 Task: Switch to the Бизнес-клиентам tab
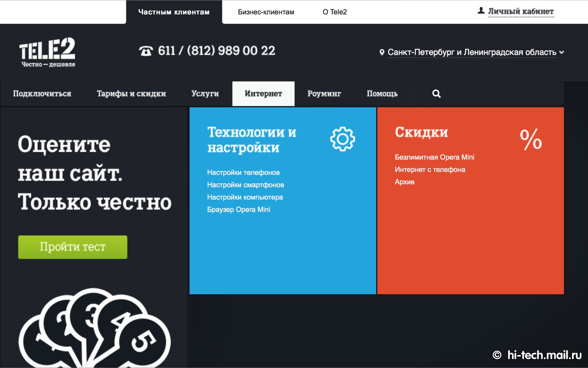(x=266, y=12)
